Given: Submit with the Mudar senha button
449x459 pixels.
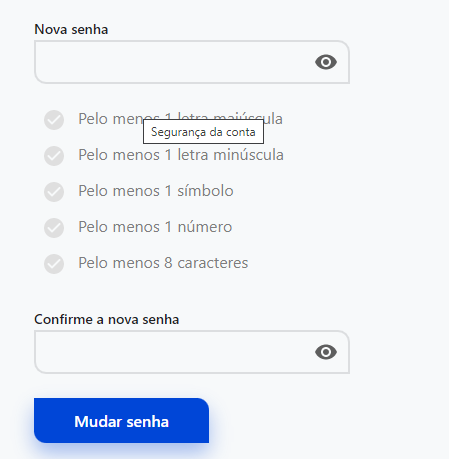Looking at the screenshot, I should tap(121, 420).
